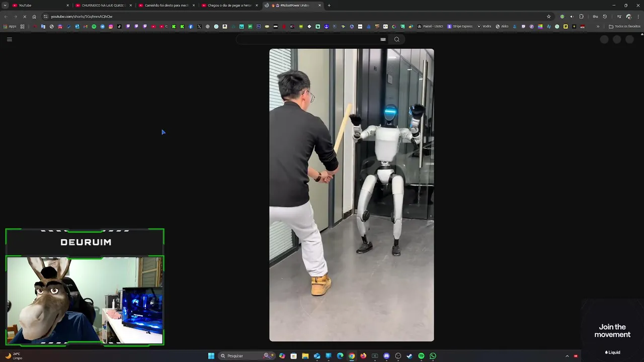This screenshot has height=362, width=644.
Task: Click the Join the movement Liquid ad
Action: [x=612, y=331]
